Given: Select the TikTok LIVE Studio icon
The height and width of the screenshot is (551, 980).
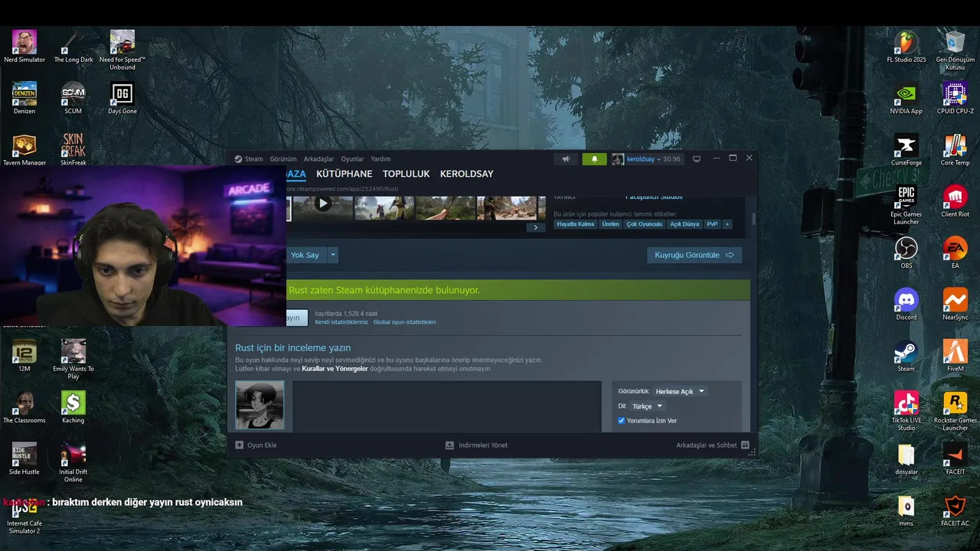Looking at the screenshot, I should pyautogui.click(x=906, y=409).
